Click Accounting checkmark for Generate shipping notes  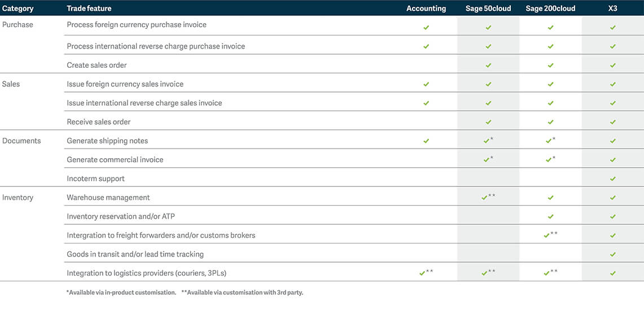426,141
